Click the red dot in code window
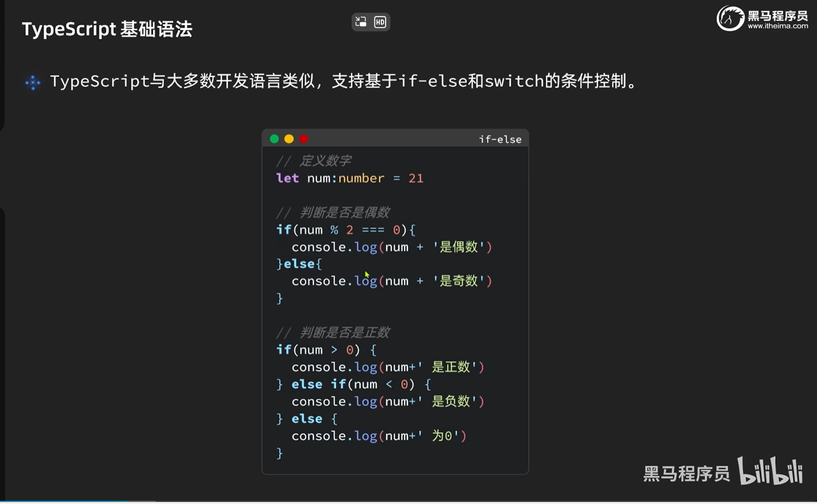The image size is (817, 504). [x=303, y=139]
